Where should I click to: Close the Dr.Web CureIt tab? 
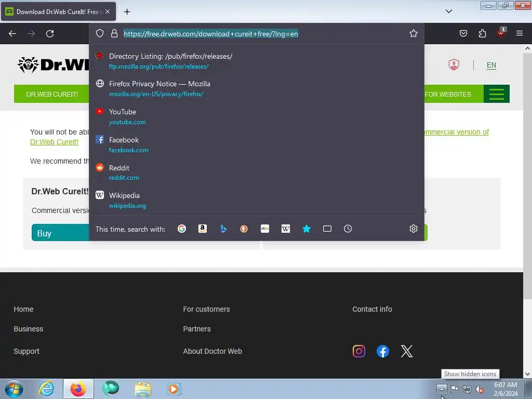[108, 11]
